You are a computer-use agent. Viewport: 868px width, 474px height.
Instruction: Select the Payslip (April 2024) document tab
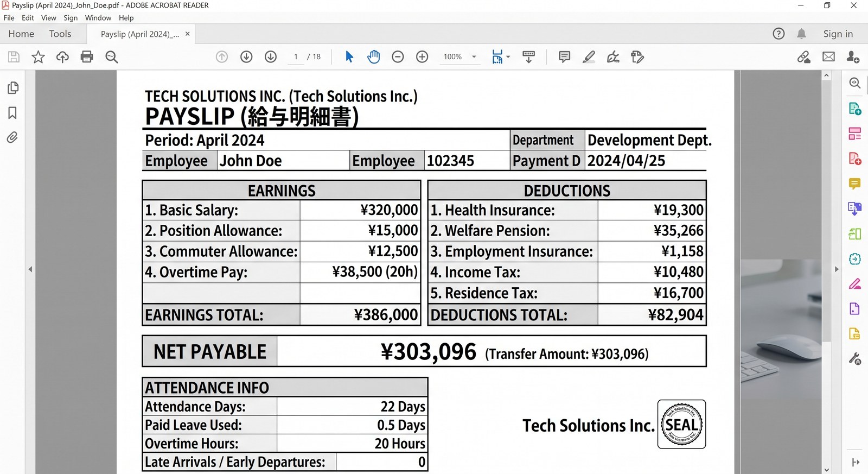140,34
